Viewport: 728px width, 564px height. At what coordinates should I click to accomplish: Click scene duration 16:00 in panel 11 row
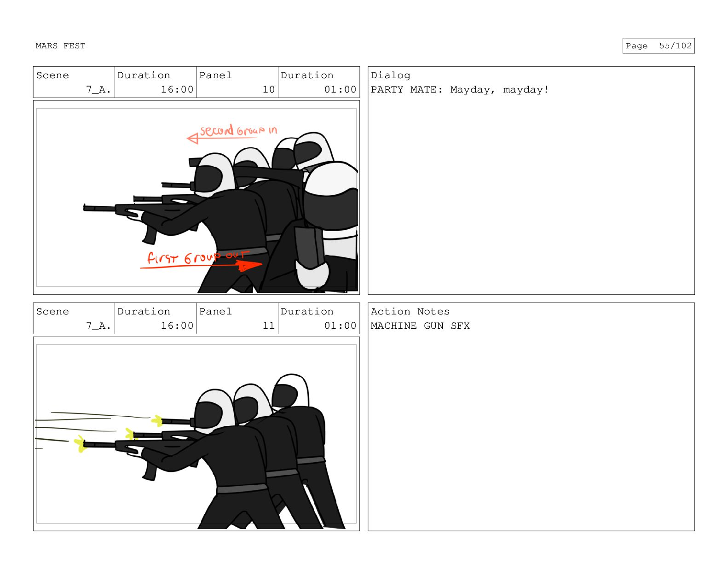[x=177, y=326]
